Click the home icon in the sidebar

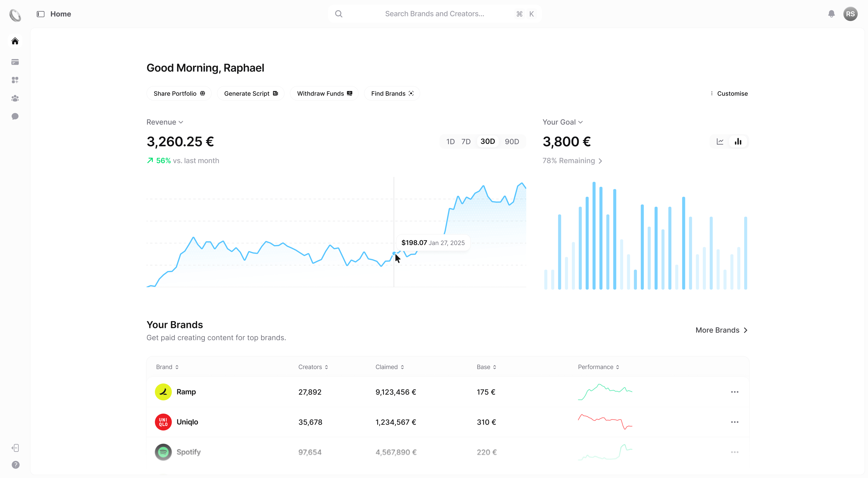coord(15,41)
